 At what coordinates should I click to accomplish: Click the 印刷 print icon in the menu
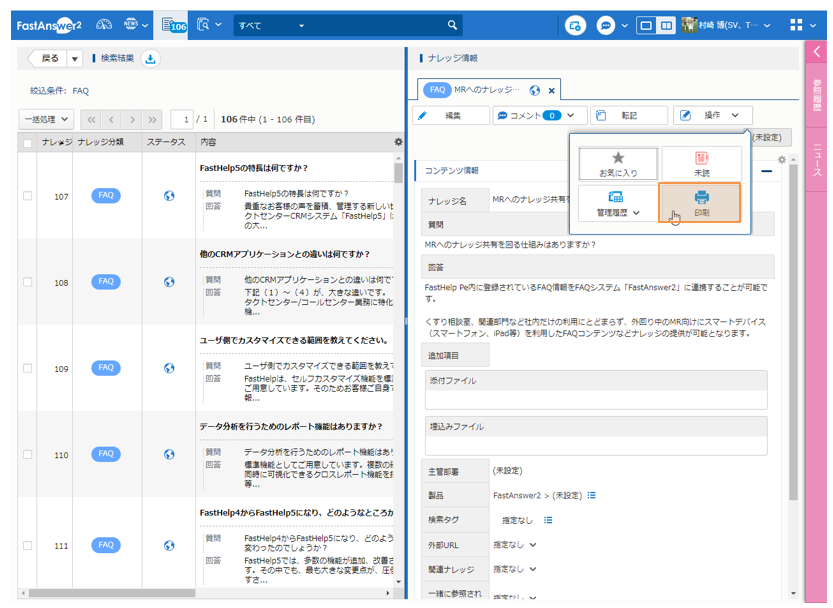[x=701, y=203]
